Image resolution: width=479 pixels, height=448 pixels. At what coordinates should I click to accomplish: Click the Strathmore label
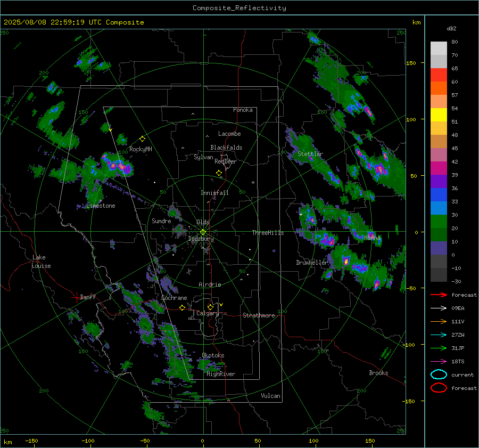(259, 315)
